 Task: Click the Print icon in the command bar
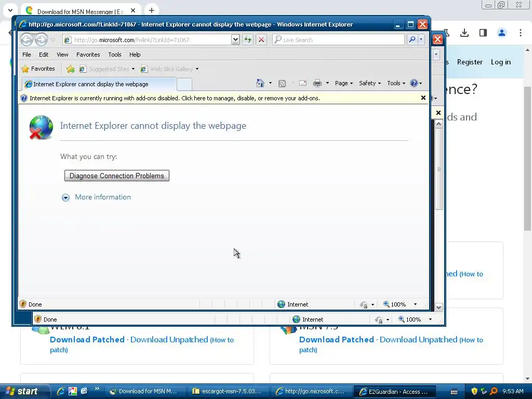[317, 83]
